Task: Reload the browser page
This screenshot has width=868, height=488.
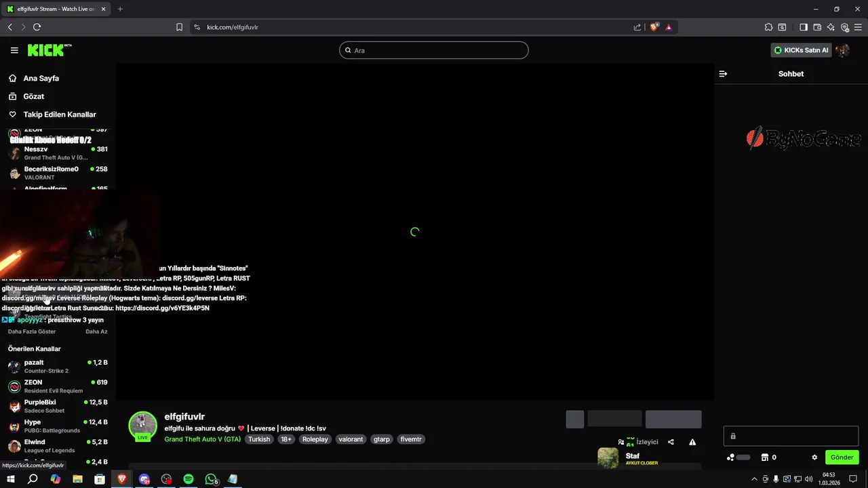Action: (37, 27)
